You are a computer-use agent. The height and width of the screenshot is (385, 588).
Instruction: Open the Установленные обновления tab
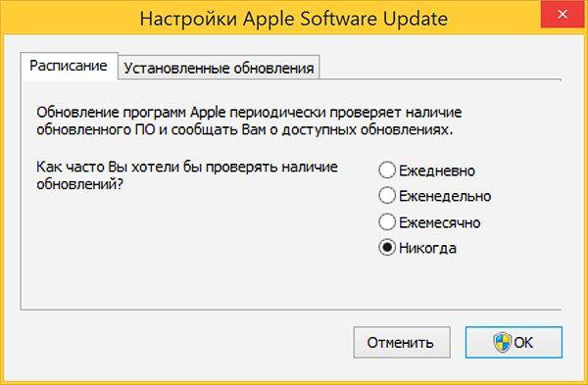(x=219, y=68)
